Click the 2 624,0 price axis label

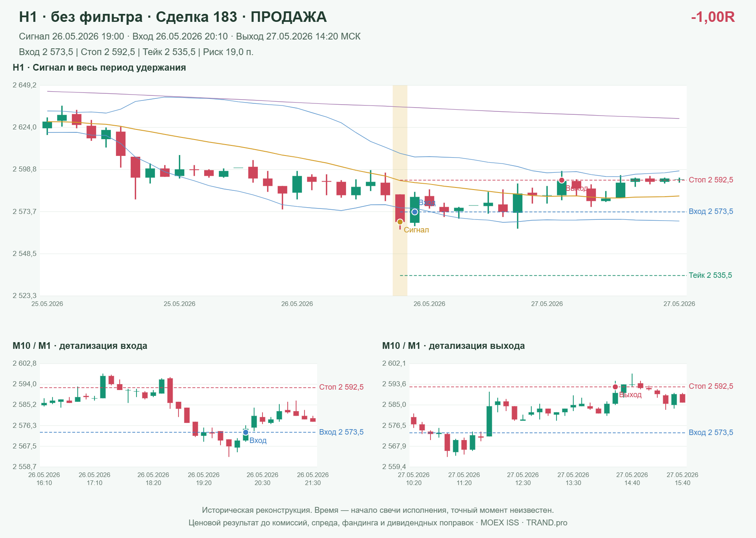point(24,127)
